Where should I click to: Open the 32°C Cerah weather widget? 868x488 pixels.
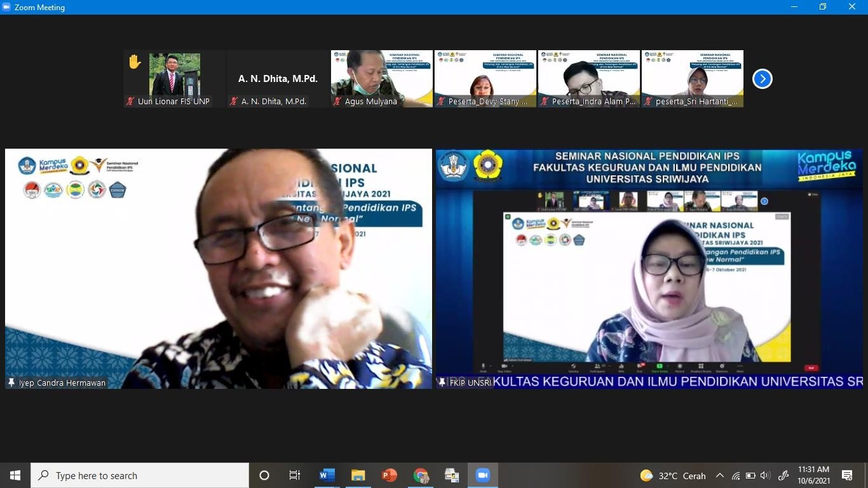point(674,475)
